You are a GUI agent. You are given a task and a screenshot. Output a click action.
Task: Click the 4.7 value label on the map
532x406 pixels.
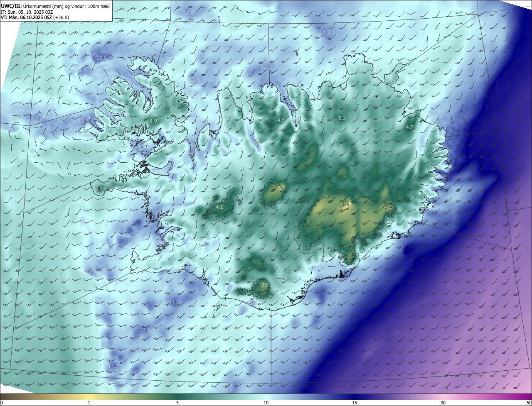[x=409, y=127]
